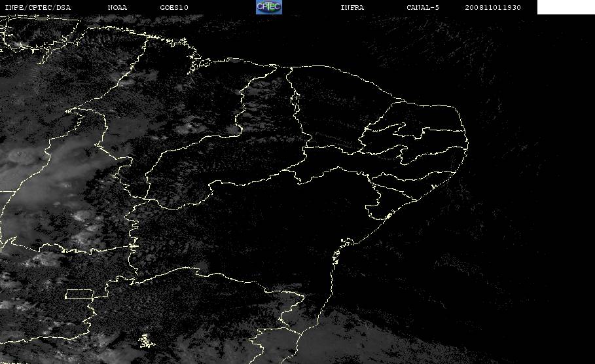Click the white box in top-right corner
Image resolution: width=595 pixels, height=364 pixels.
point(566,7)
